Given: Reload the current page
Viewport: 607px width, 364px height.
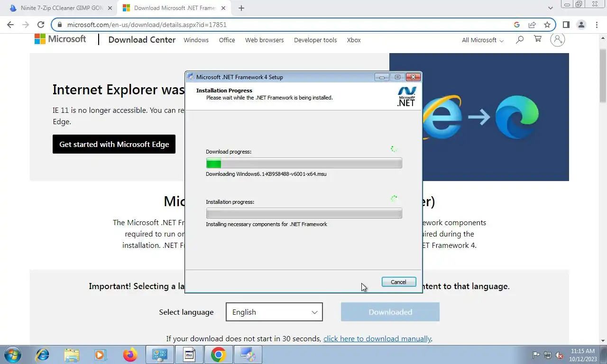Looking at the screenshot, I should click(41, 25).
